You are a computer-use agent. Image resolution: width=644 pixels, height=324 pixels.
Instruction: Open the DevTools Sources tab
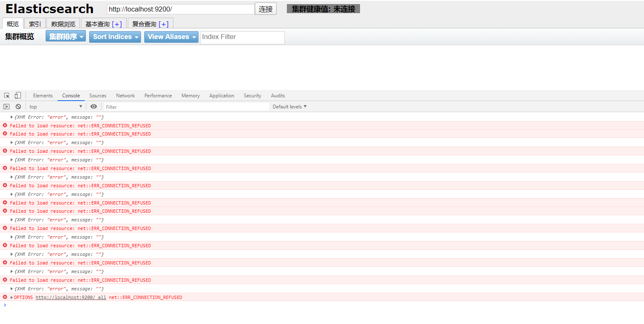98,95
